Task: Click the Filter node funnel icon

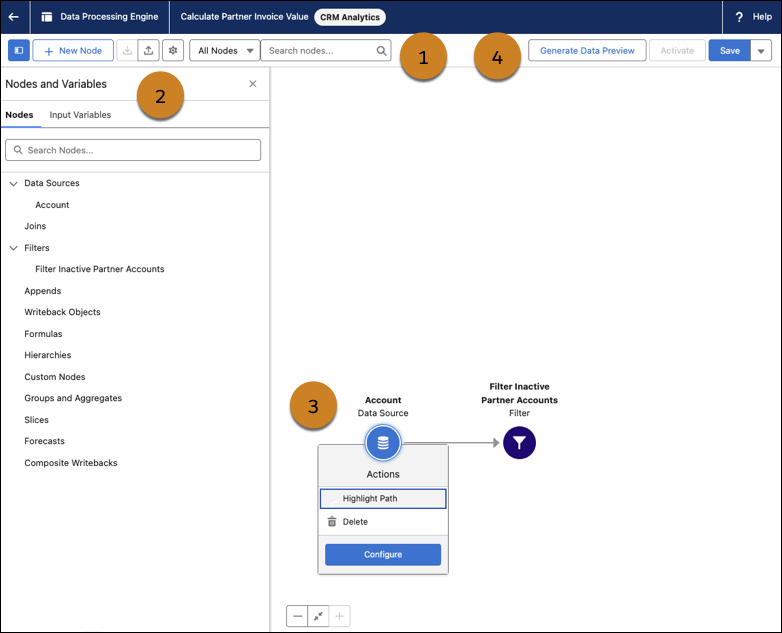Action: [519, 442]
